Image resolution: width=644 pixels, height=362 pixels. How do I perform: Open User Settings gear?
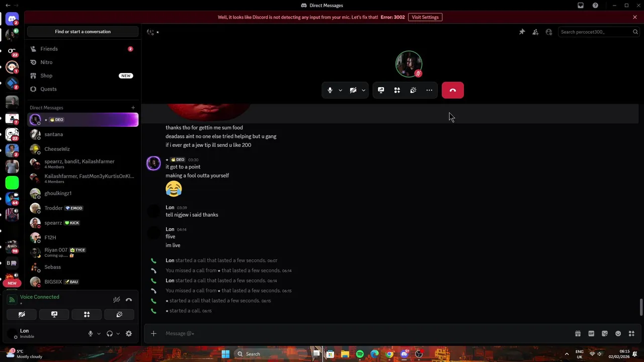pyautogui.click(x=129, y=333)
